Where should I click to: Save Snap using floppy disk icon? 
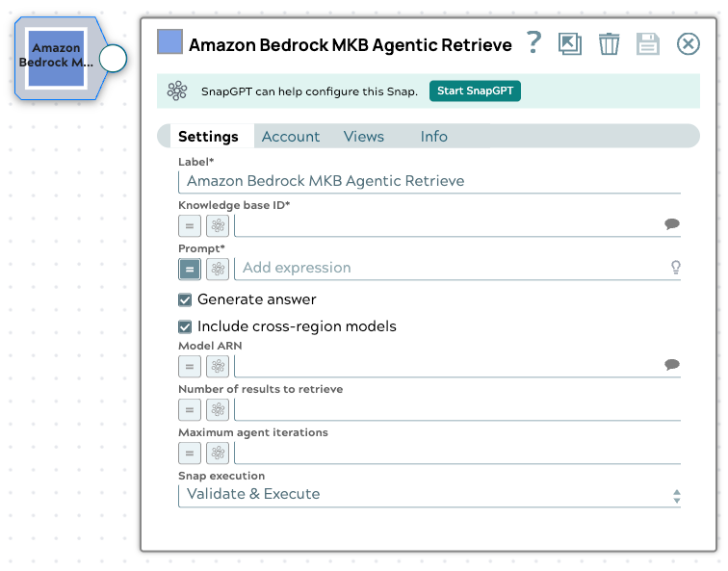pyautogui.click(x=648, y=44)
